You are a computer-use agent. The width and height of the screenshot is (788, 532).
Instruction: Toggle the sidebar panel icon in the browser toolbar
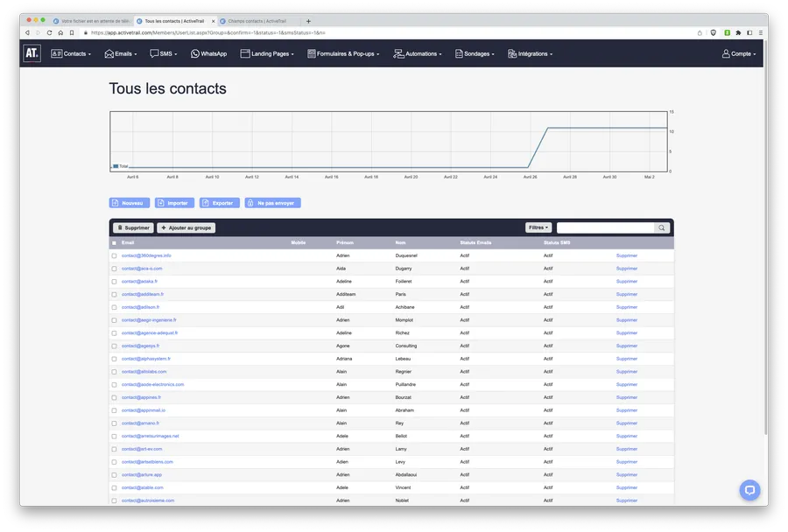[x=749, y=32]
